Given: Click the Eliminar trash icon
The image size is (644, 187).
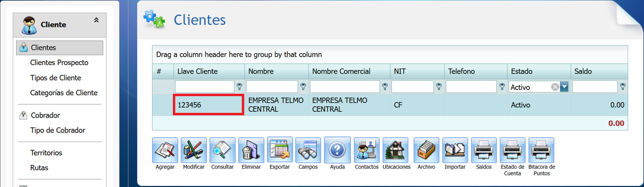Looking at the screenshot, I should [x=251, y=150].
